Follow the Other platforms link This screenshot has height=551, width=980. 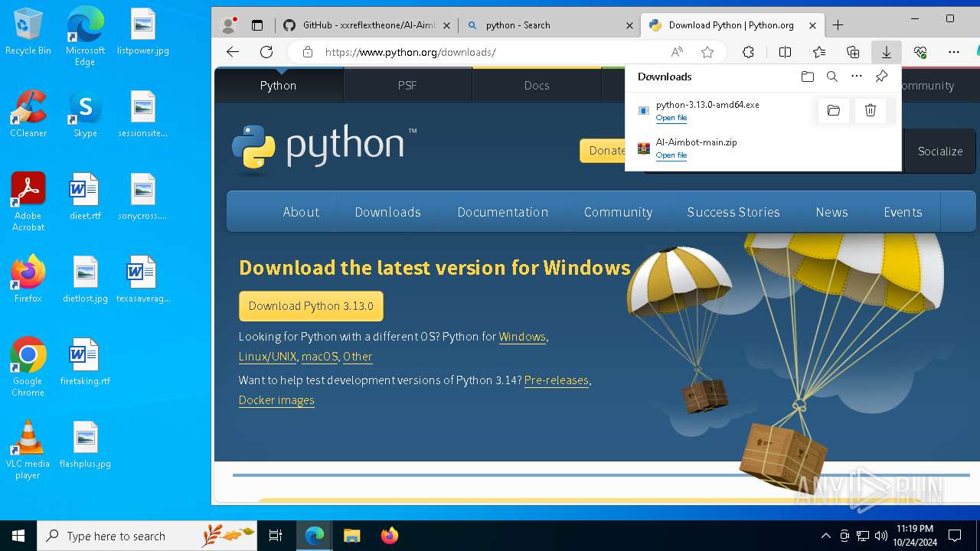coord(358,357)
